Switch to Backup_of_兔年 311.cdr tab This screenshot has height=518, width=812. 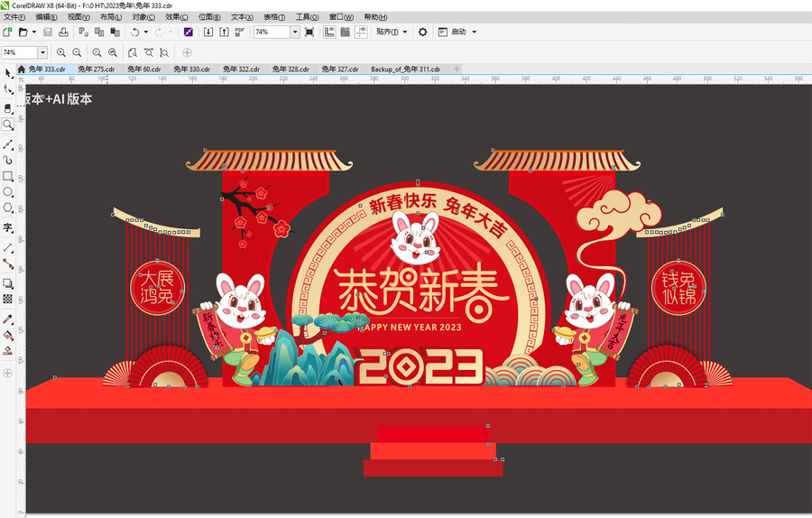tap(405, 69)
